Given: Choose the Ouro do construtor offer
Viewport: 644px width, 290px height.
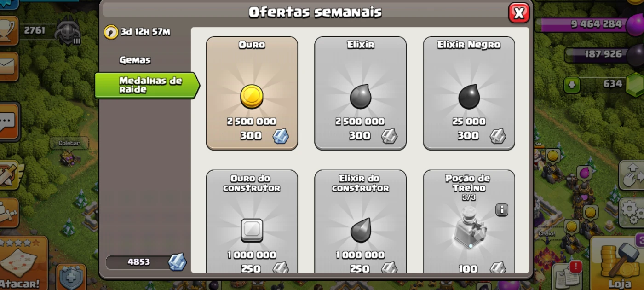Looking at the screenshot, I should tap(252, 222).
